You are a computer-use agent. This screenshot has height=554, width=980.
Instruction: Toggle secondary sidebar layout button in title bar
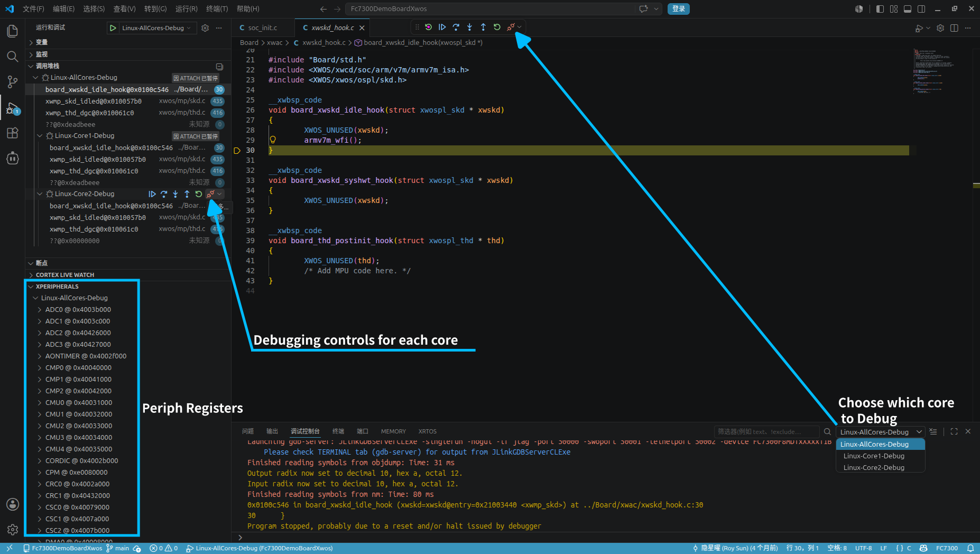tap(921, 9)
